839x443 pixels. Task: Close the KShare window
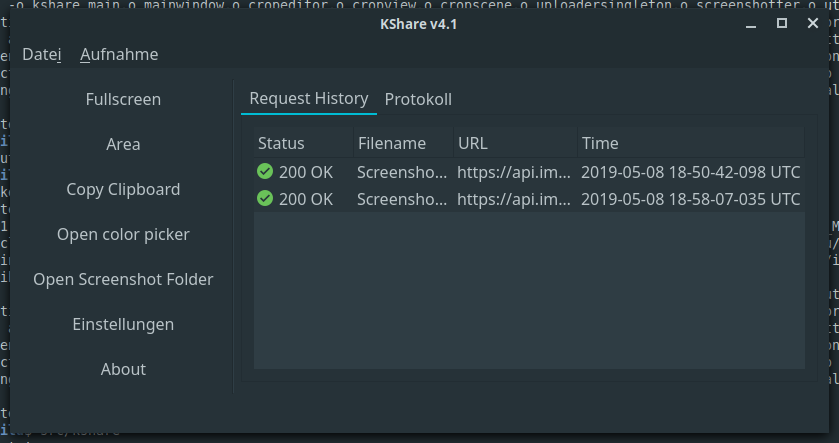[812, 23]
